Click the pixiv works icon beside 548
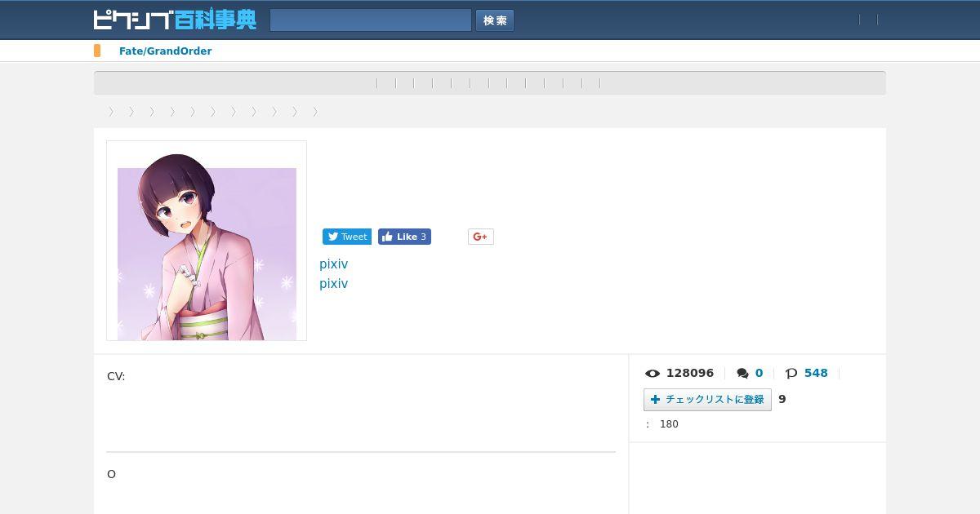This screenshot has height=514, width=980. tap(791, 374)
